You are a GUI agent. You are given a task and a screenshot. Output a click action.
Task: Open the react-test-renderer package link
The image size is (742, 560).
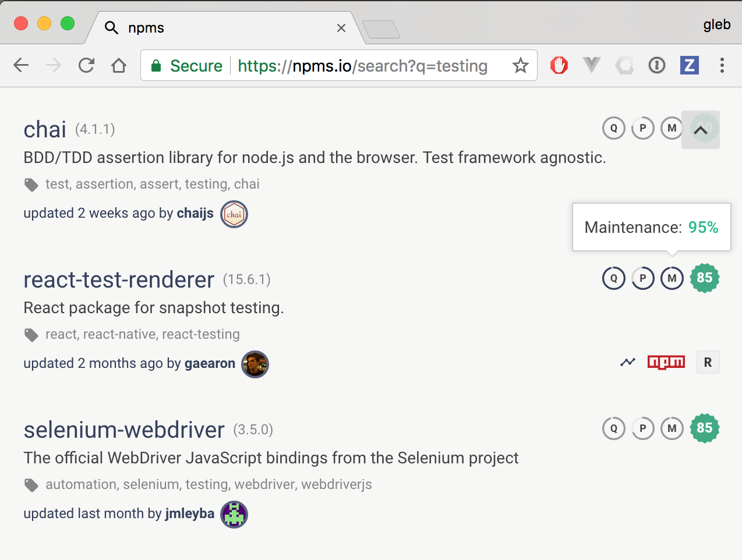[119, 279]
